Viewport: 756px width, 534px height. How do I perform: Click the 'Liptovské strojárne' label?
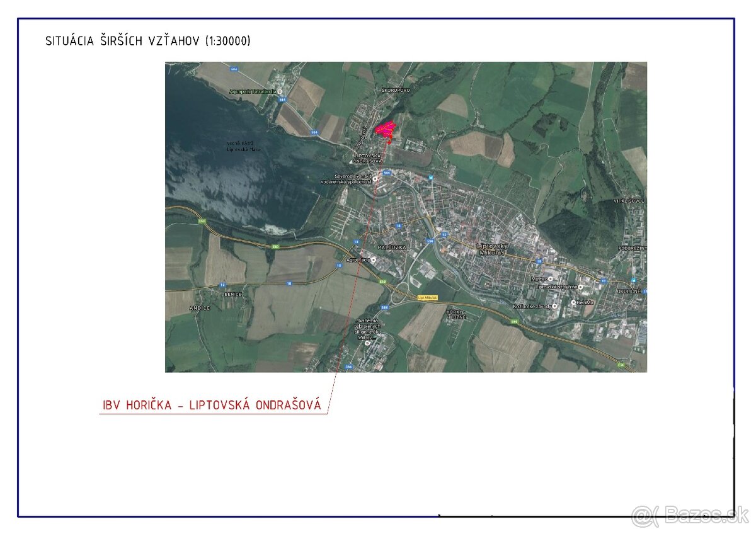pos(556,287)
